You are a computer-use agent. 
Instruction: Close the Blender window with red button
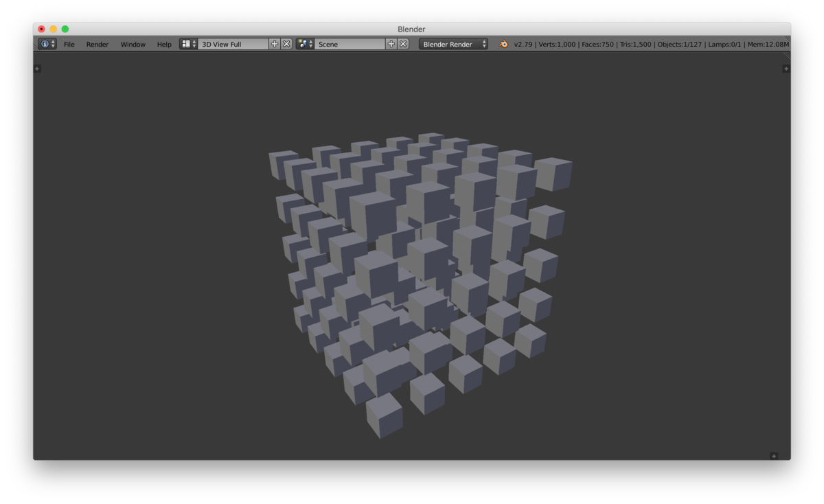pyautogui.click(x=41, y=29)
